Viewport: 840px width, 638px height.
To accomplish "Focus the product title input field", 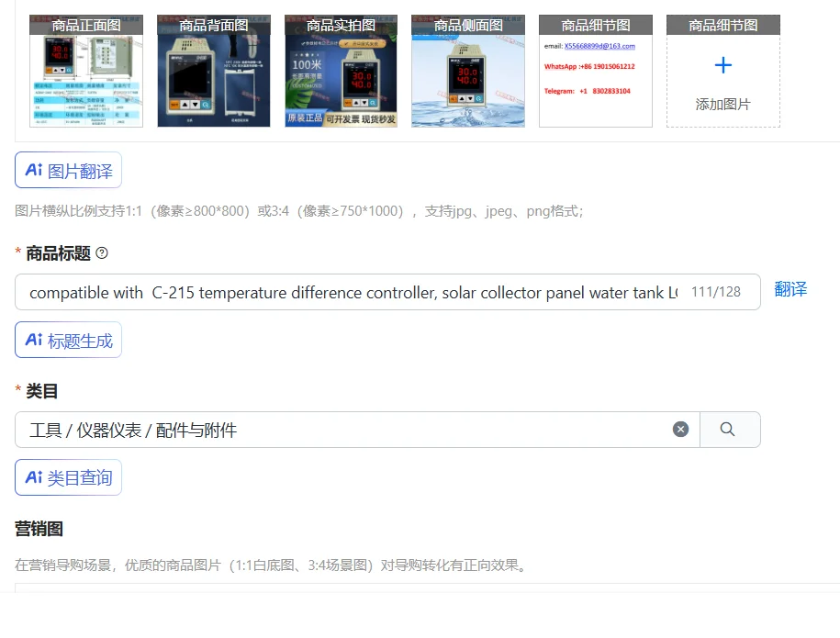I will pos(387,292).
